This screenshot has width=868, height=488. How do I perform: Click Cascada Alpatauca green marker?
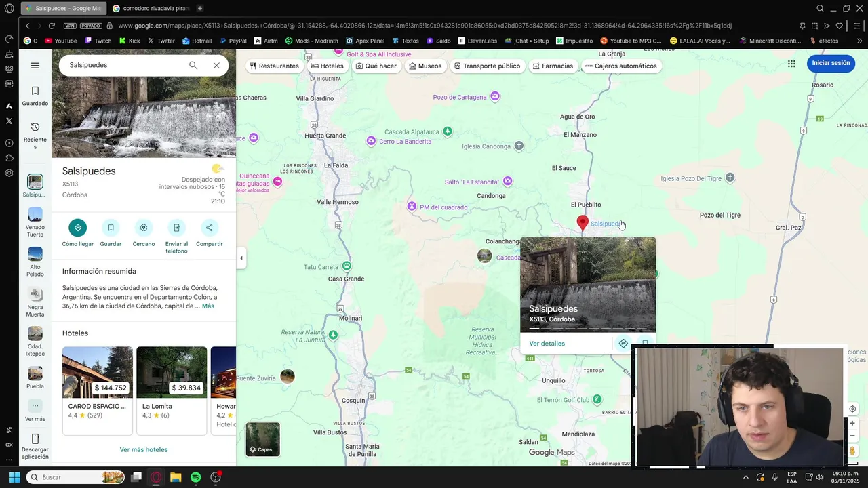[448, 131]
